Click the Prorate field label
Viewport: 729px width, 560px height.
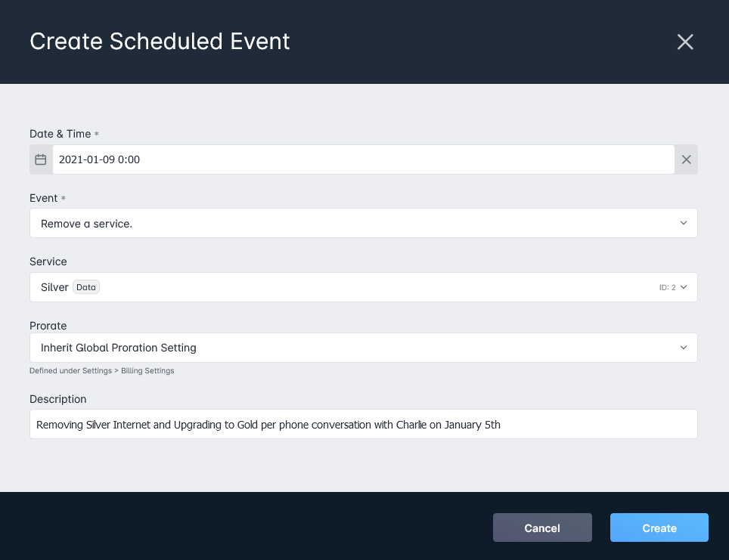click(x=48, y=326)
